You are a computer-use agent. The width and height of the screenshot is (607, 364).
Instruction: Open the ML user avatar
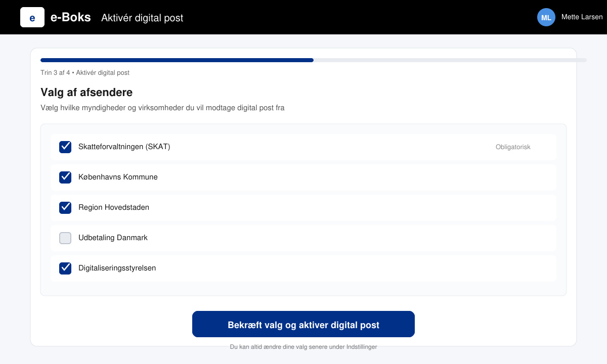pyautogui.click(x=546, y=17)
